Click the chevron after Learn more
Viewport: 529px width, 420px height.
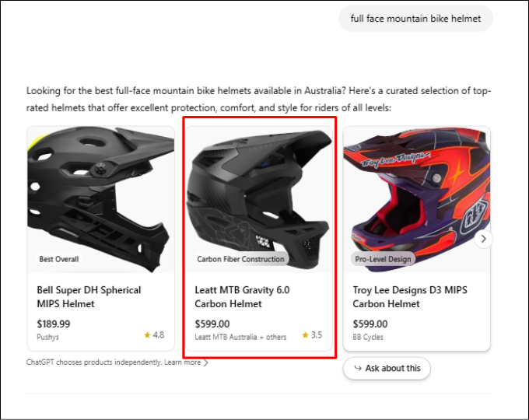[x=205, y=362]
